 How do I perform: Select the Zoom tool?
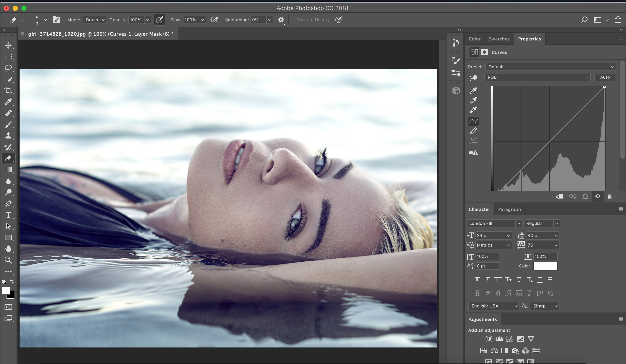pos(8,260)
